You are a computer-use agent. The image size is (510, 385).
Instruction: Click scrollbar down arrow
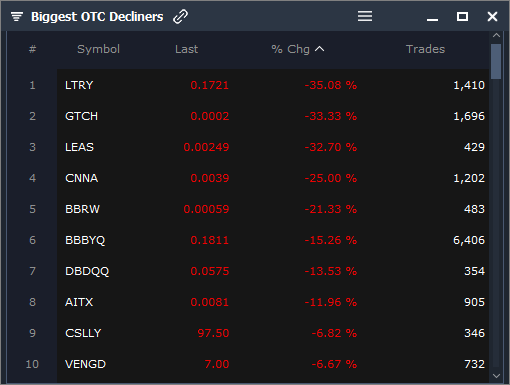496,376
